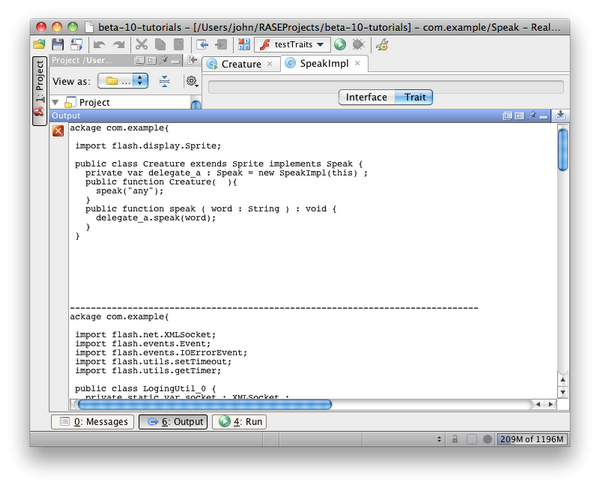Viewport: 600px width, 488px height.
Task: Open the project panel settings gear
Action: [x=191, y=80]
